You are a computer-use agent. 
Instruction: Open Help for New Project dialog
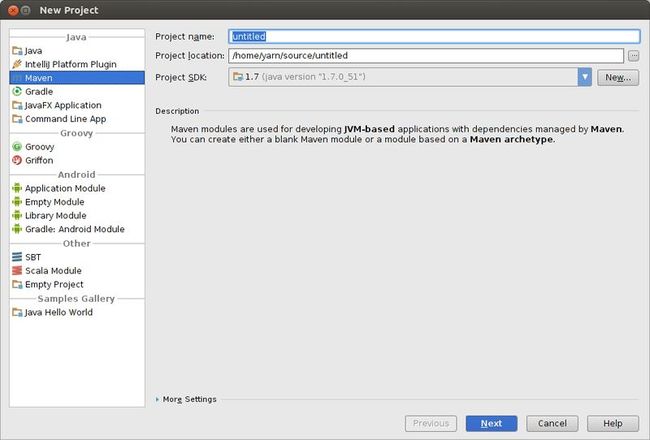coord(613,423)
